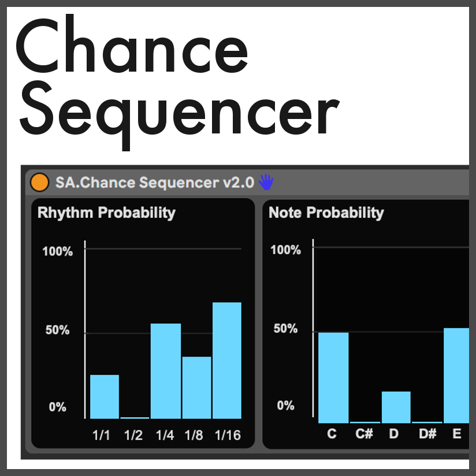
Task: Click the Rhythm Probability panel heading
Action: pyautogui.click(x=106, y=213)
